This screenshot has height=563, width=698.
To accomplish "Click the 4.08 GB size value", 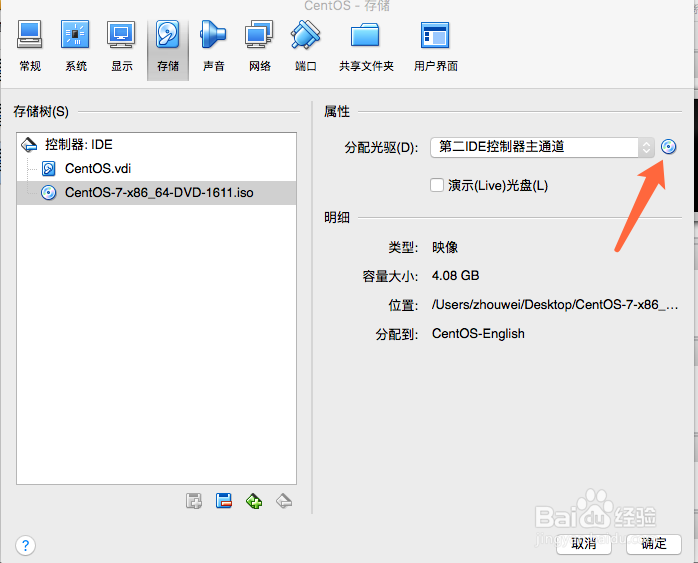I will coord(455,276).
